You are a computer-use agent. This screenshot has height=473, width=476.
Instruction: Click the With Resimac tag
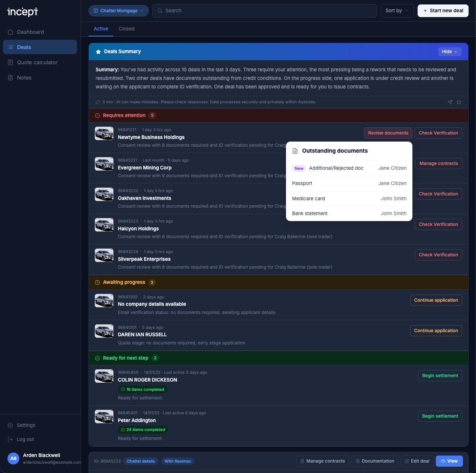178,461
